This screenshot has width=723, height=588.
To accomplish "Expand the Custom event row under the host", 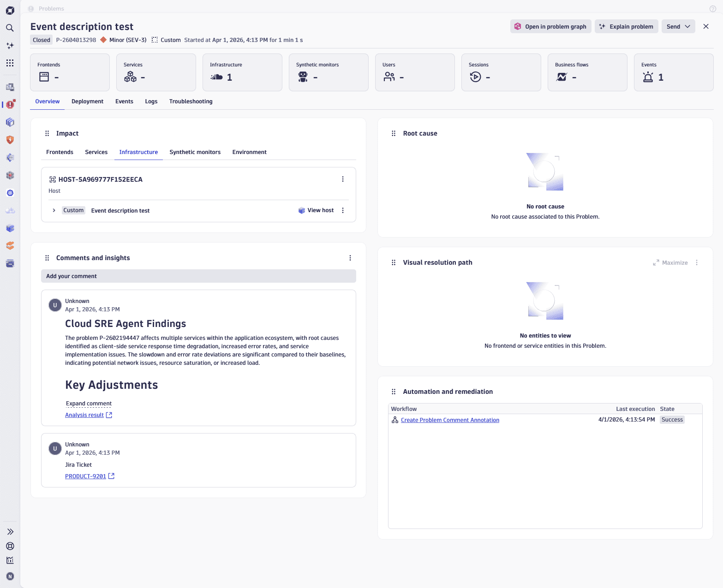I will [x=54, y=210].
